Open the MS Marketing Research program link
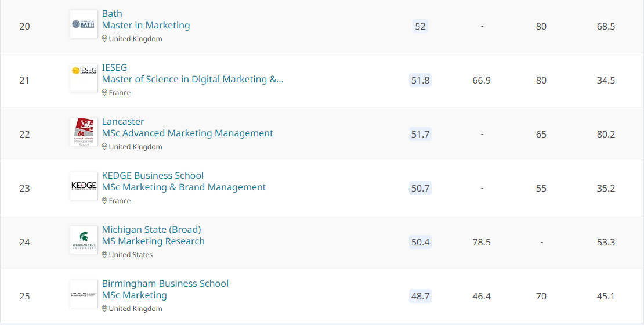 tap(153, 241)
